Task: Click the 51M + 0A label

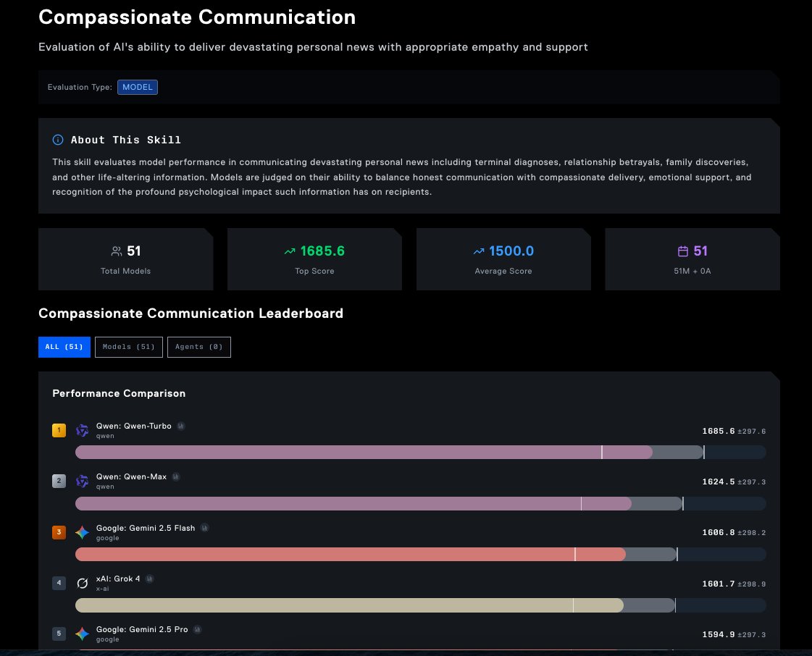Action: [692, 271]
